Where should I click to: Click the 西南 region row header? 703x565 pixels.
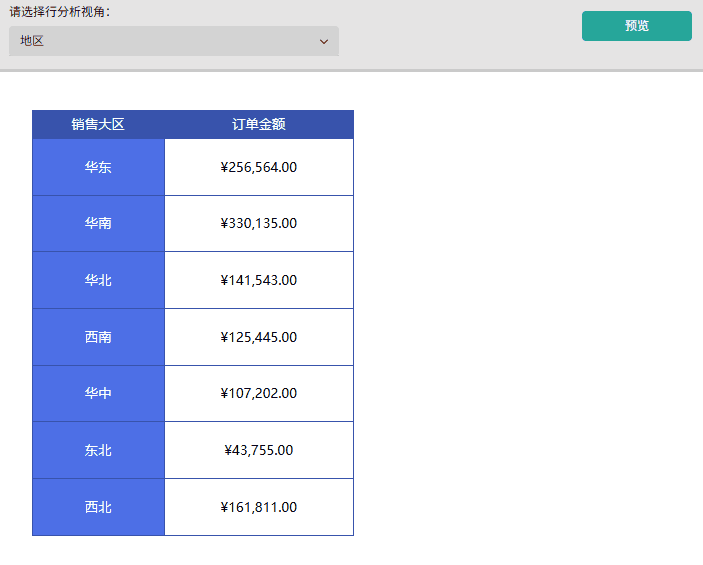point(98,337)
